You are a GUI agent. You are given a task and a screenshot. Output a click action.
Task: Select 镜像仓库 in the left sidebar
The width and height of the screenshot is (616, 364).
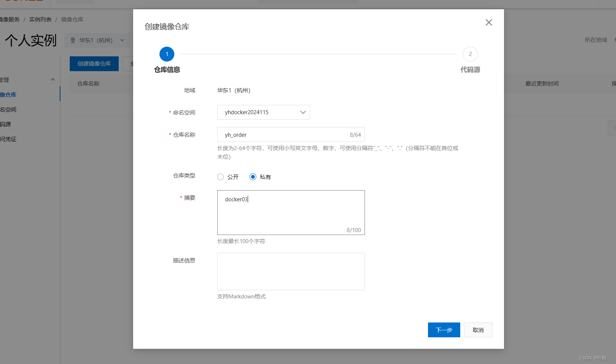pos(8,95)
